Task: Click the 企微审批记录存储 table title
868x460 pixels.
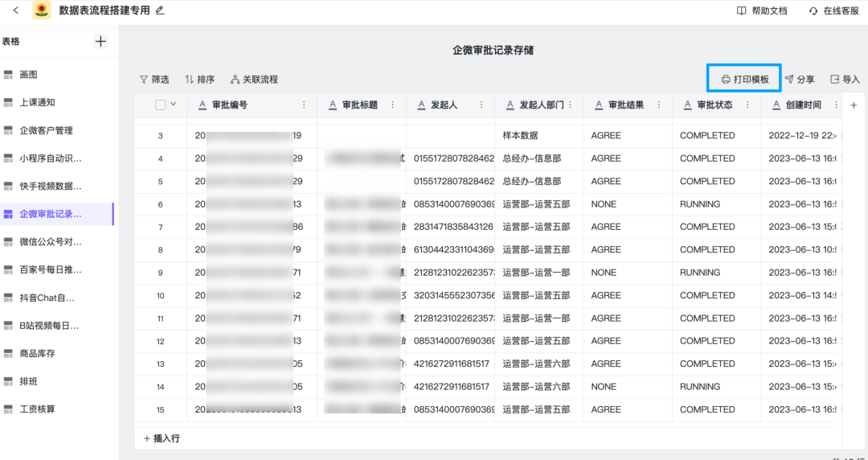Action: tap(493, 51)
